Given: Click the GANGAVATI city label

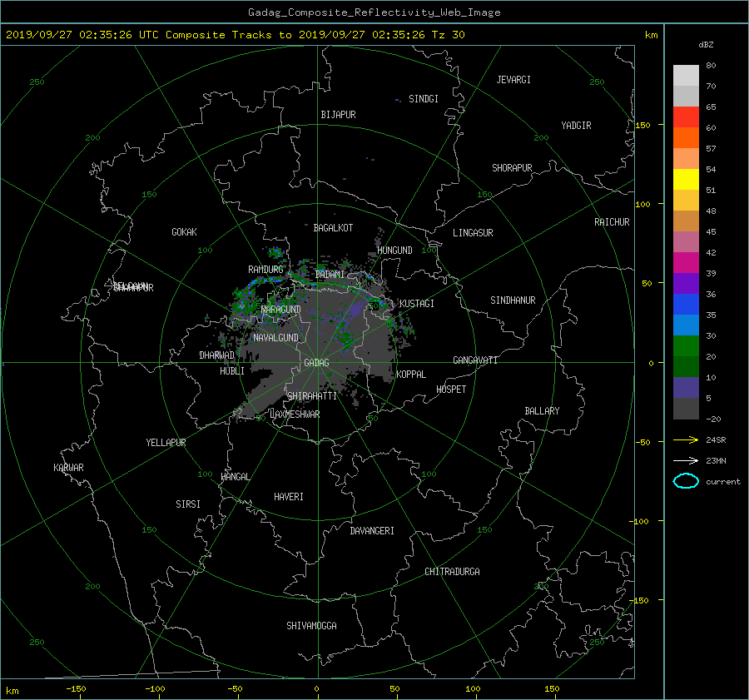Looking at the screenshot, I should point(475,360).
